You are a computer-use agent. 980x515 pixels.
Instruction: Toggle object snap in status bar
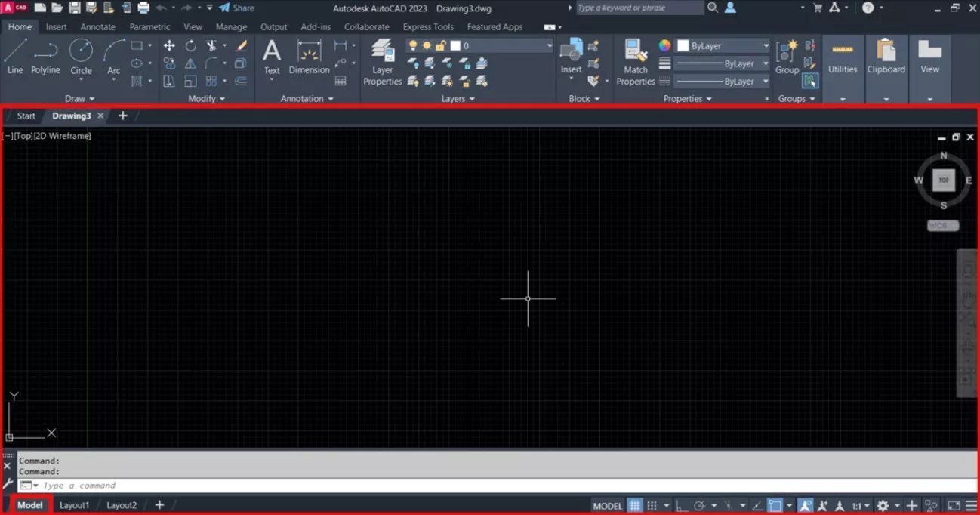pos(775,506)
